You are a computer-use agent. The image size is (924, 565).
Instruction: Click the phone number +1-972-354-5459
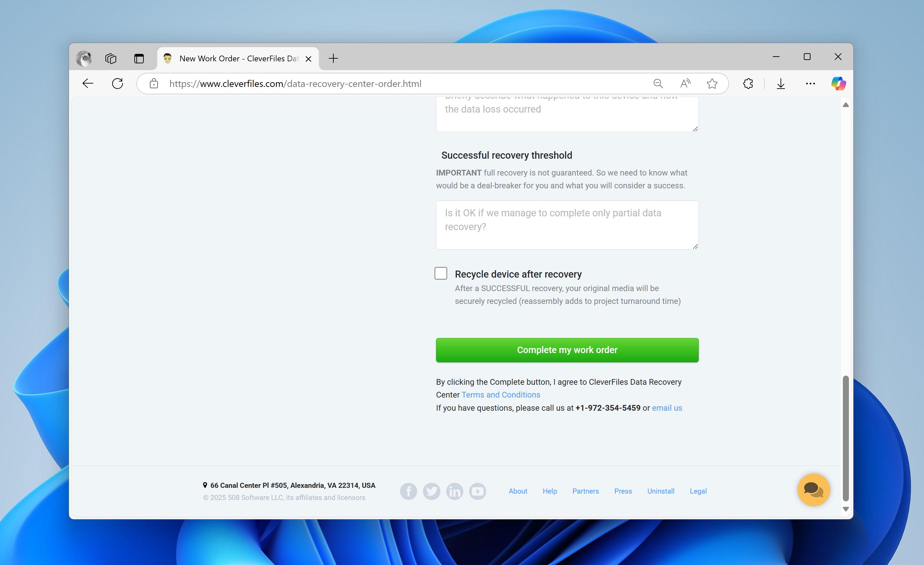tap(608, 408)
